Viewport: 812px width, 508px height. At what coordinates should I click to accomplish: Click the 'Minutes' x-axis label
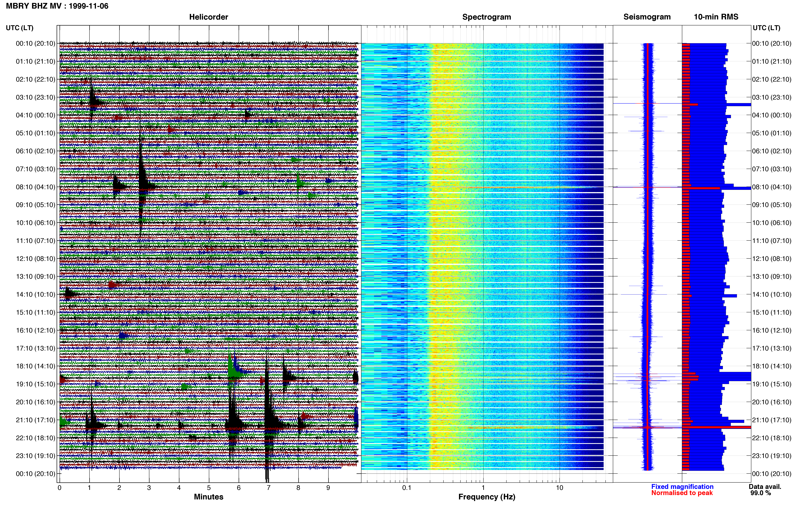(x=209, y=497)
